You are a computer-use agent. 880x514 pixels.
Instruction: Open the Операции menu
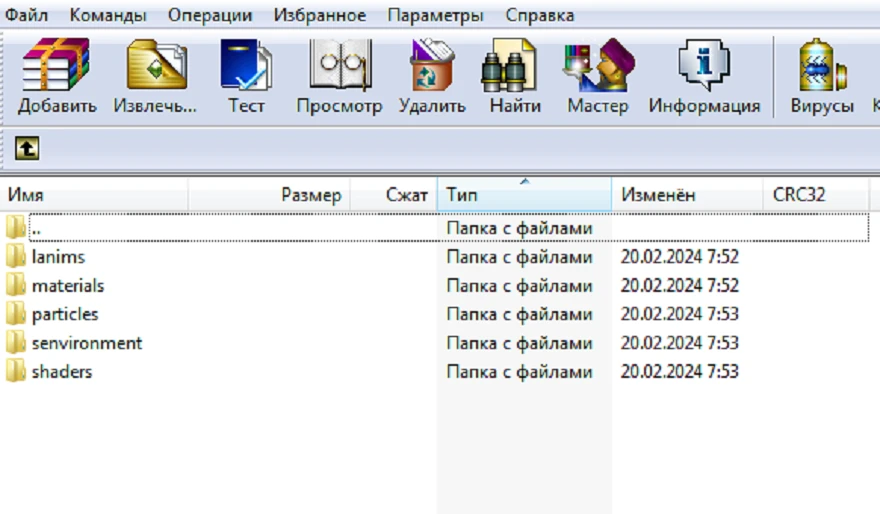coord(210,15)
